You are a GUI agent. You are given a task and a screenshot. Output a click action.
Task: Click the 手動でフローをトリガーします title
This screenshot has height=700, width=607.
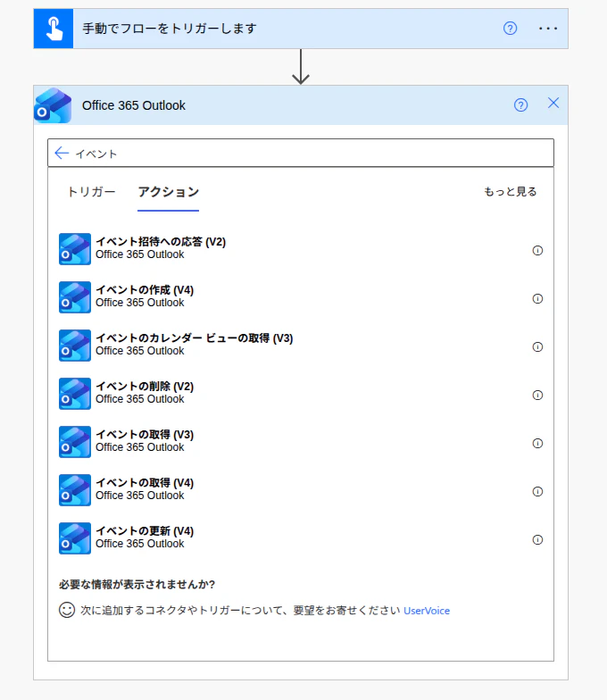pyautogui.click(x=170, y=29)
